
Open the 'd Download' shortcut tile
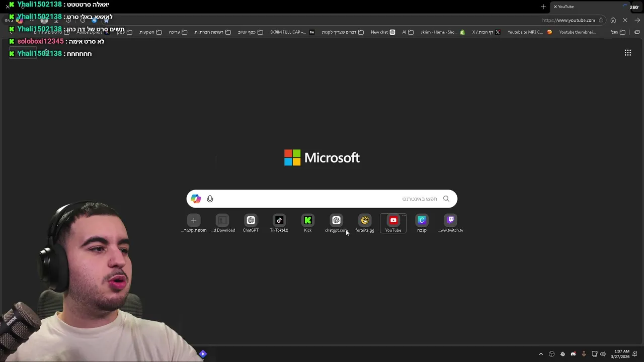(x=222, y=223)
